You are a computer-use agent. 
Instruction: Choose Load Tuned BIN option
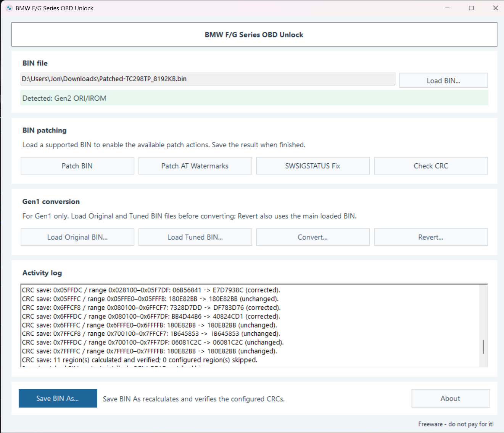[195, 237]
